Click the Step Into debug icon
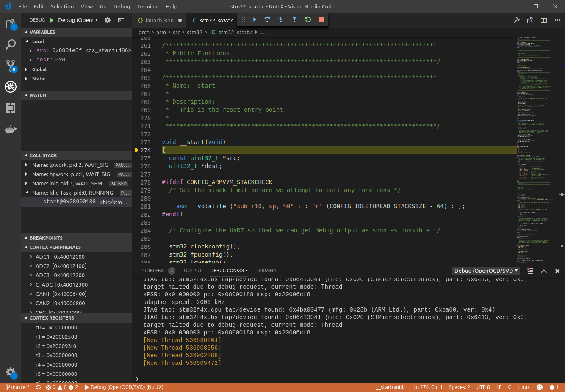 (281, 19)
